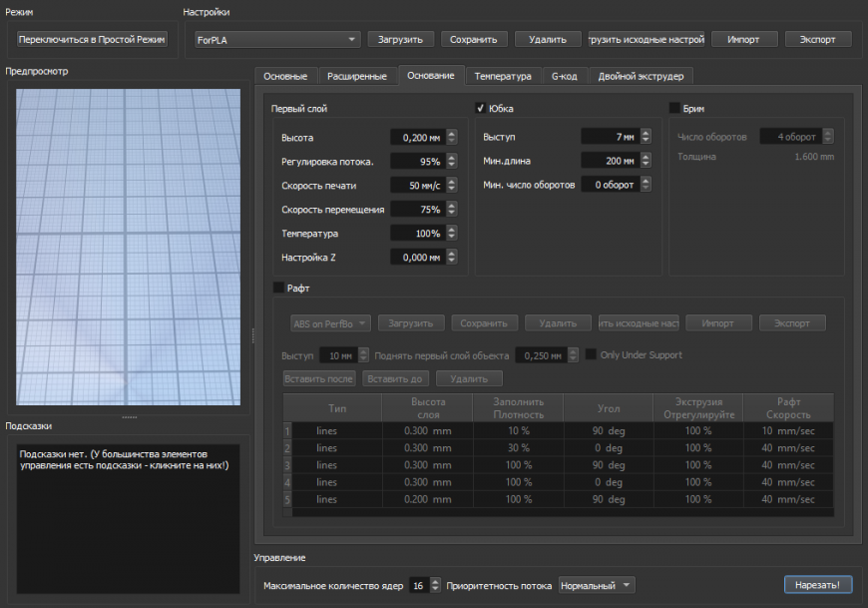The height and width of the screenshot is (608, 868).
Task: Click the top Импорт button
Action: pyautogui.click(x=743, y=39)
